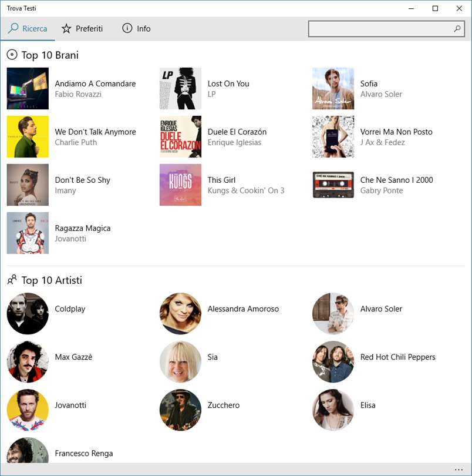Click the Zucchero artist name

pos(224,405)
